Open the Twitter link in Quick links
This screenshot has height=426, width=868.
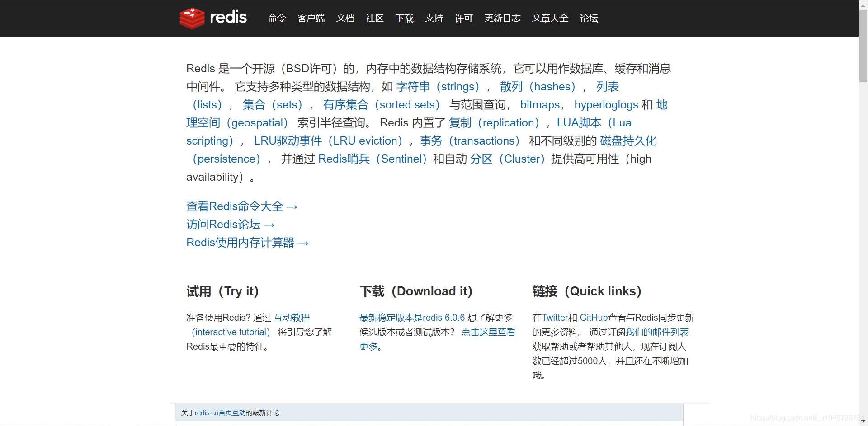point(555,318)
